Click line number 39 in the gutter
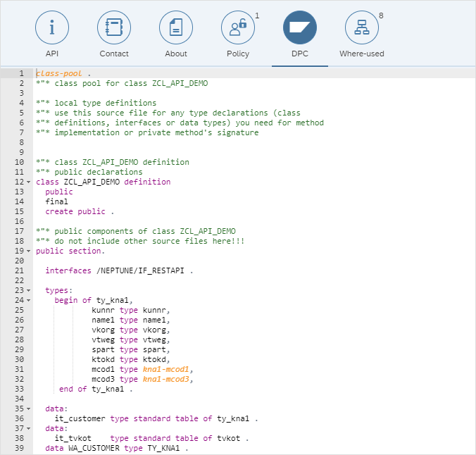Viewport: 476px width, 455px height. point(19,448)
